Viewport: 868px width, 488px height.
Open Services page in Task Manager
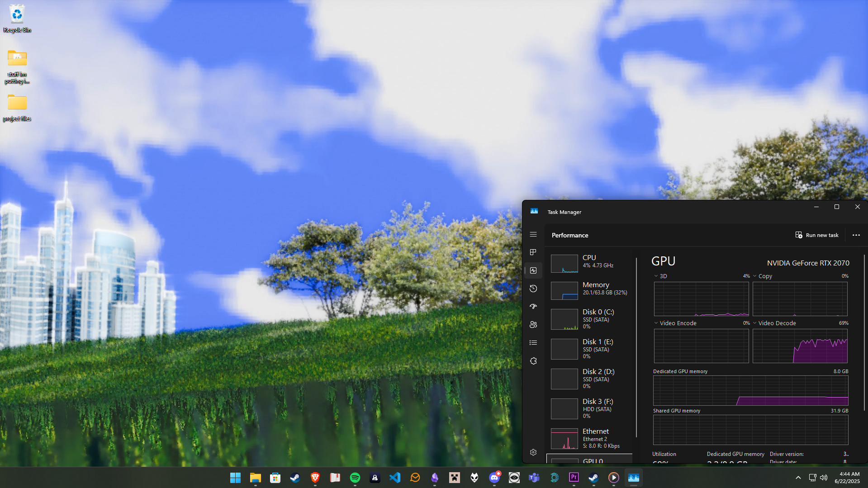(533, 361)
